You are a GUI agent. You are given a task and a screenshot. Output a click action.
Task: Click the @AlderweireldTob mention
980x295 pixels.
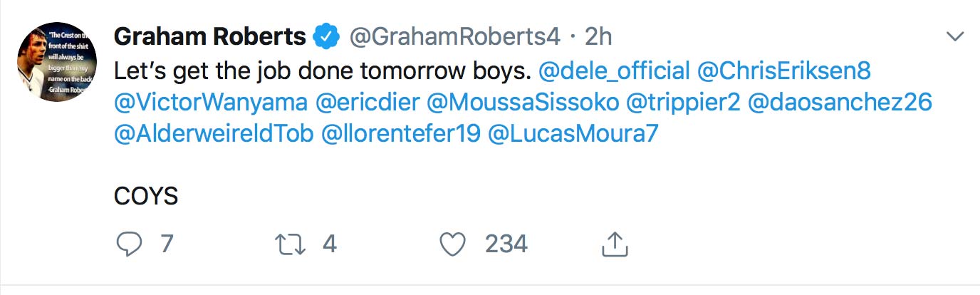[x=214, y=135]
